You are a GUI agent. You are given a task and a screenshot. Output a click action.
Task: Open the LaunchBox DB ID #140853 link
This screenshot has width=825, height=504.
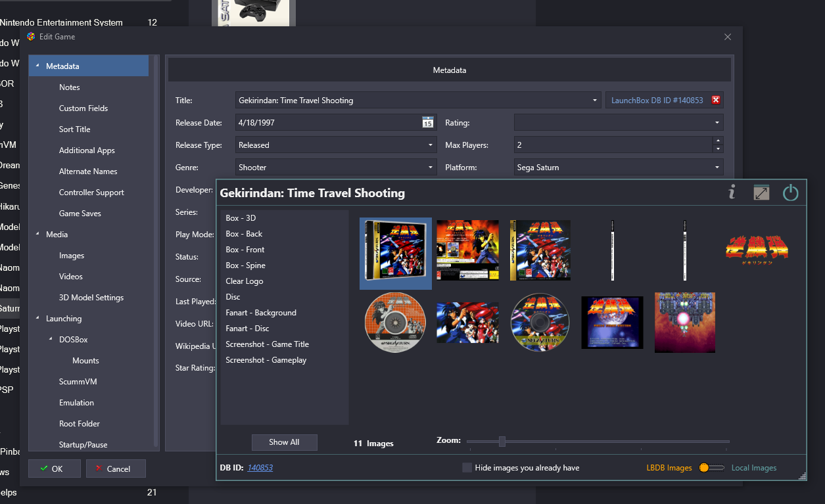point(657,101)
